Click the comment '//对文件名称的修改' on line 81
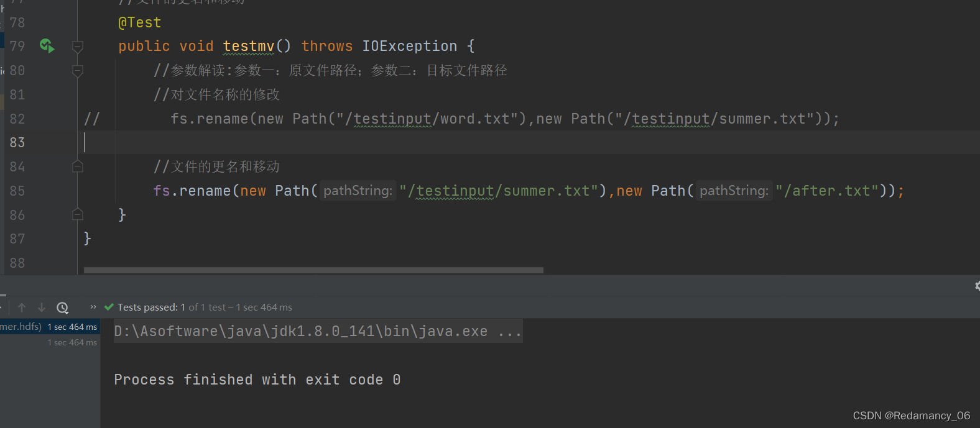980x428 pixels. point(216,94)
